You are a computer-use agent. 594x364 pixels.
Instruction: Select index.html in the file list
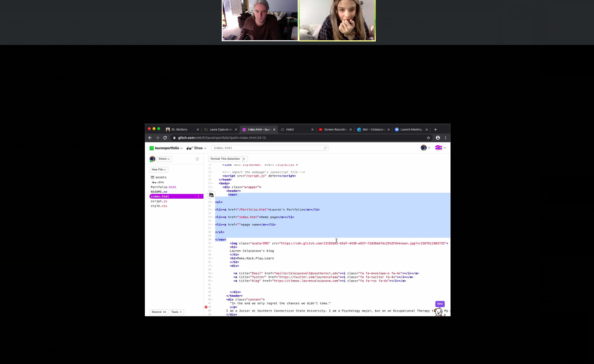coord(177,197)
